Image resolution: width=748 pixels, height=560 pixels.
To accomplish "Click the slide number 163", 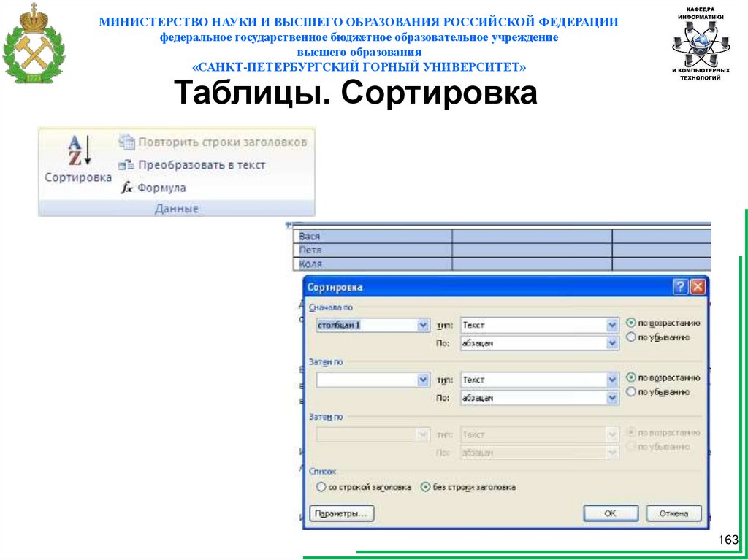I will click(728, 540).
